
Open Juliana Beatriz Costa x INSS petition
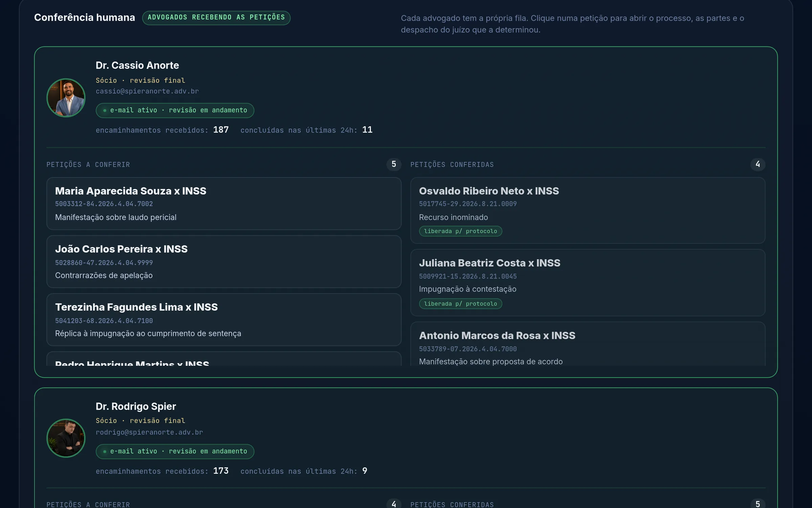tap(588, 283)
